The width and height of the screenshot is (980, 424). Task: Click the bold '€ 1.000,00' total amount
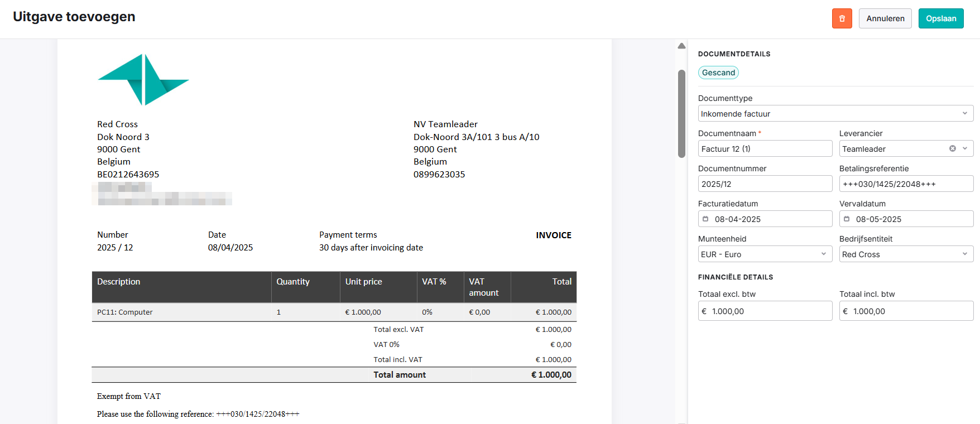[551, 375]
